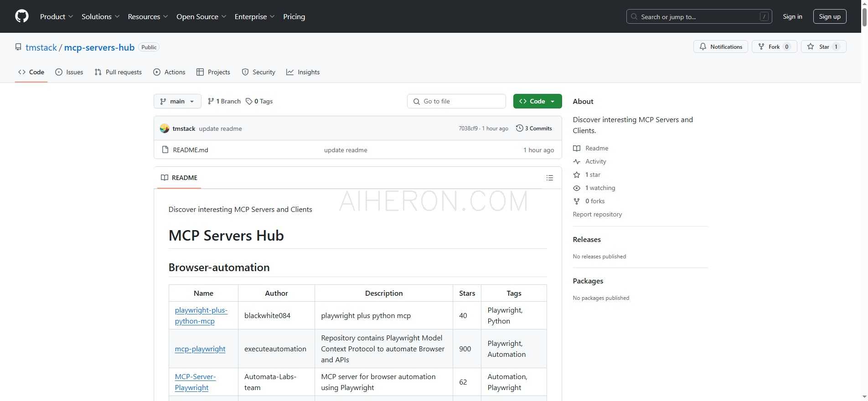This screenshot has width=868, height=401.
Task: Click the README.md file icon
Action: (x=165, y=149)
